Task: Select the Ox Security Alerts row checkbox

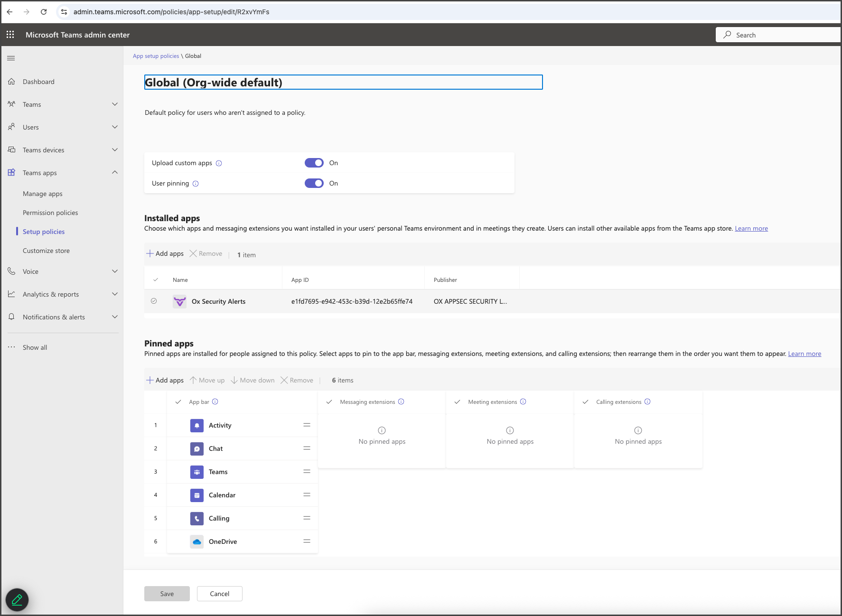Action: [x=154, y=301]
